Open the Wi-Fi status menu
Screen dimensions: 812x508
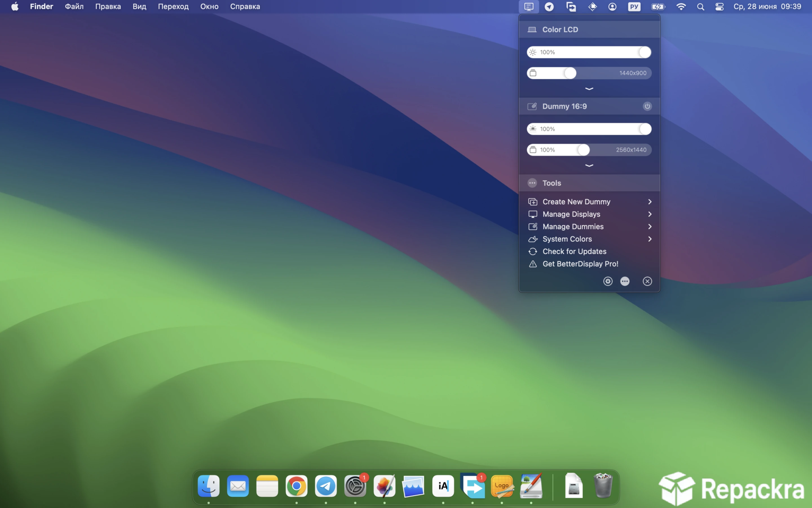[681, 7]
